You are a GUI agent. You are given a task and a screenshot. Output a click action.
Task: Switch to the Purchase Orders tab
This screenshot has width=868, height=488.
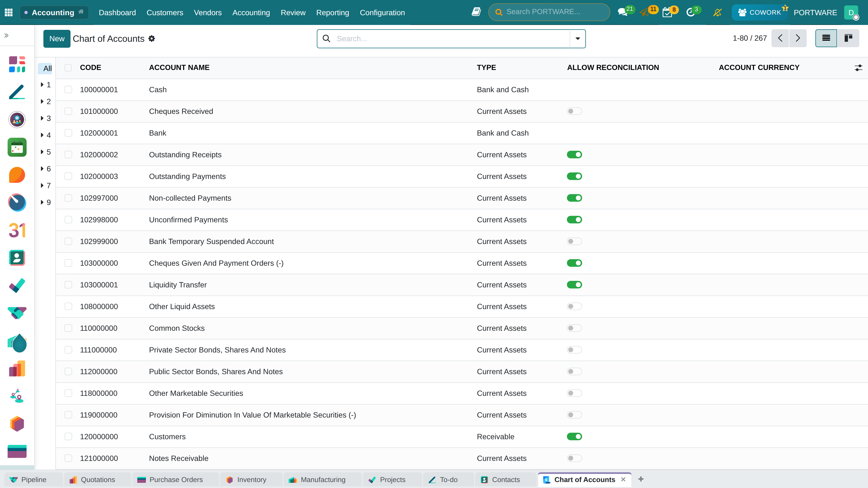(176, 480)
